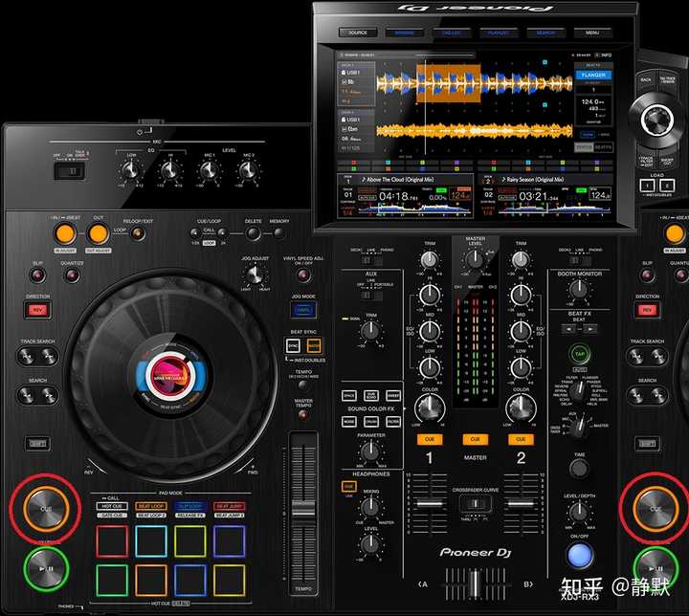
Task: Hit the red top-row performance pad
Action: coord(112,541)
